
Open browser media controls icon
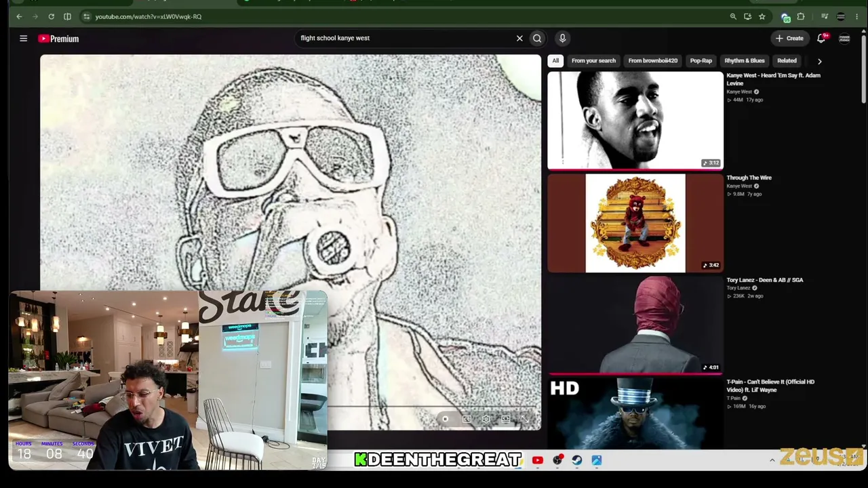pos(825,16)
